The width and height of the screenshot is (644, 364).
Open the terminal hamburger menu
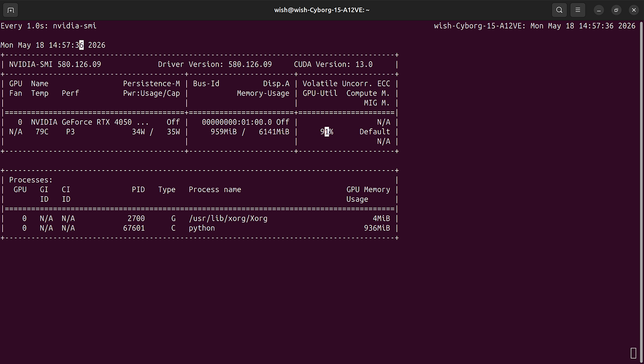pos(578,10)
